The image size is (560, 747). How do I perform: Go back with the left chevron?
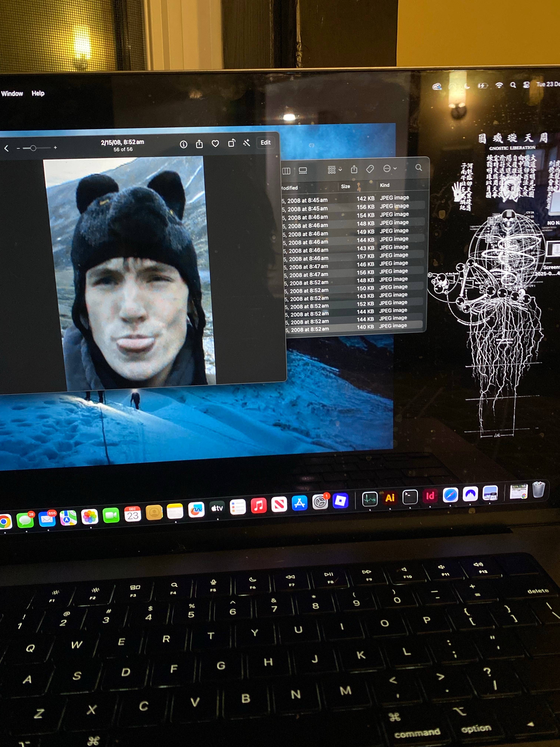(6, 148)
